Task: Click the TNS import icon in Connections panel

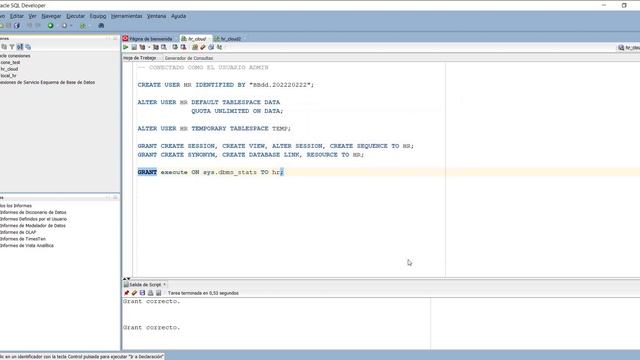Action: pyautogui.click(x=20, y=47)
